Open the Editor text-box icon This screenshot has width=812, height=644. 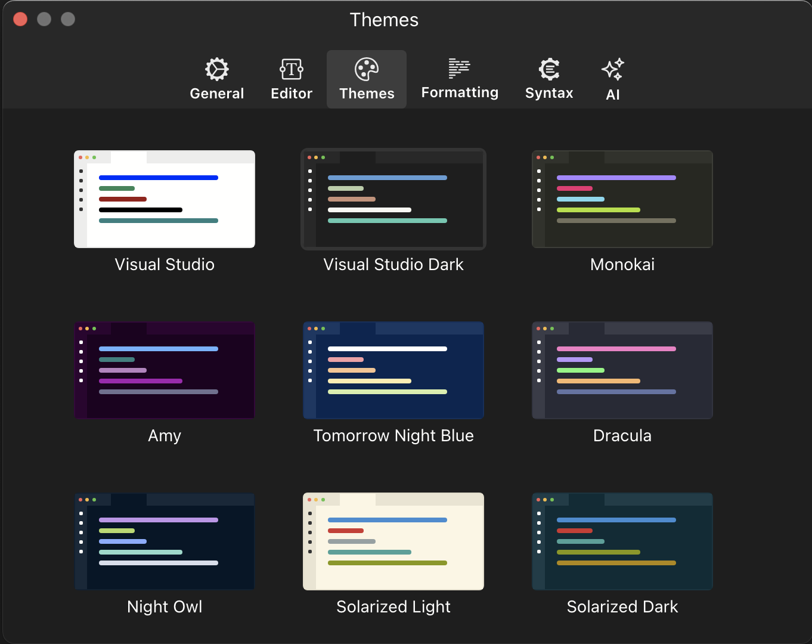(x=292, y=69)
